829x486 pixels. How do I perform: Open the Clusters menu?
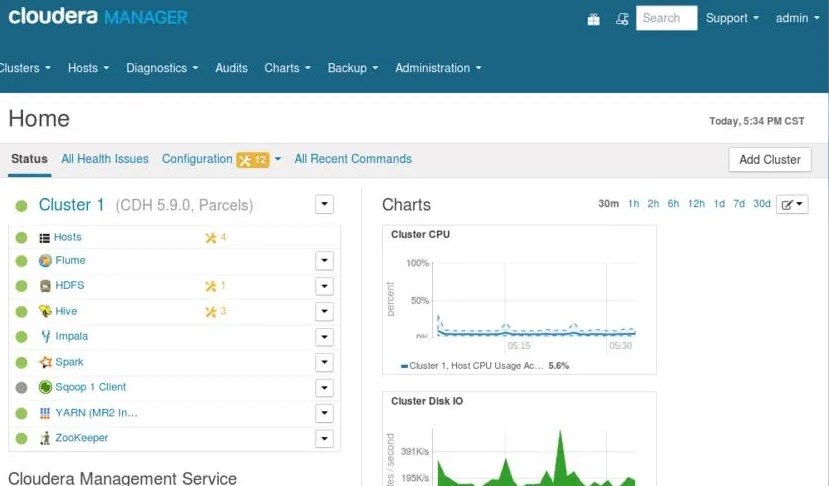[x=24, y=68]
